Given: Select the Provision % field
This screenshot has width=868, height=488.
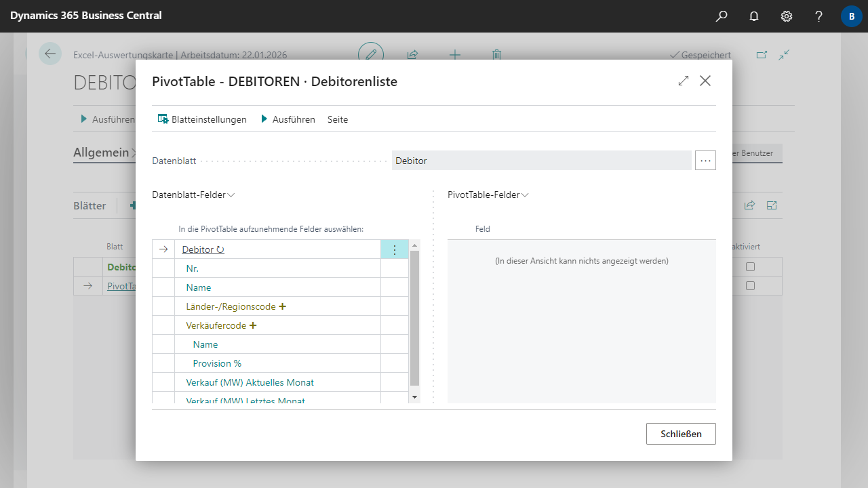Looking at the screenshot, I should (x=217, y=363).
